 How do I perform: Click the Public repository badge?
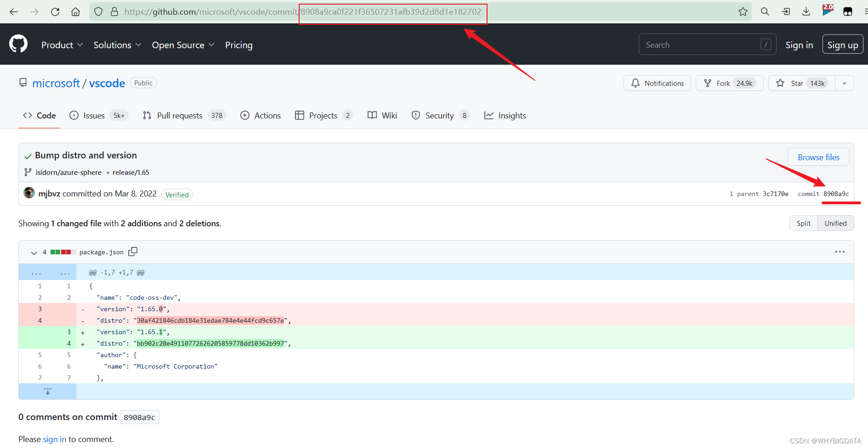coord(143,83)
